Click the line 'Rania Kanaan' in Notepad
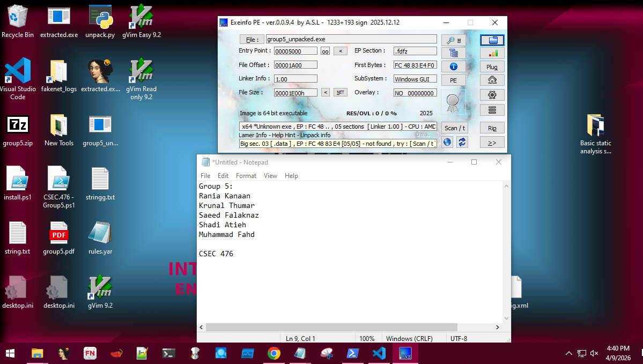 [224, 196]
